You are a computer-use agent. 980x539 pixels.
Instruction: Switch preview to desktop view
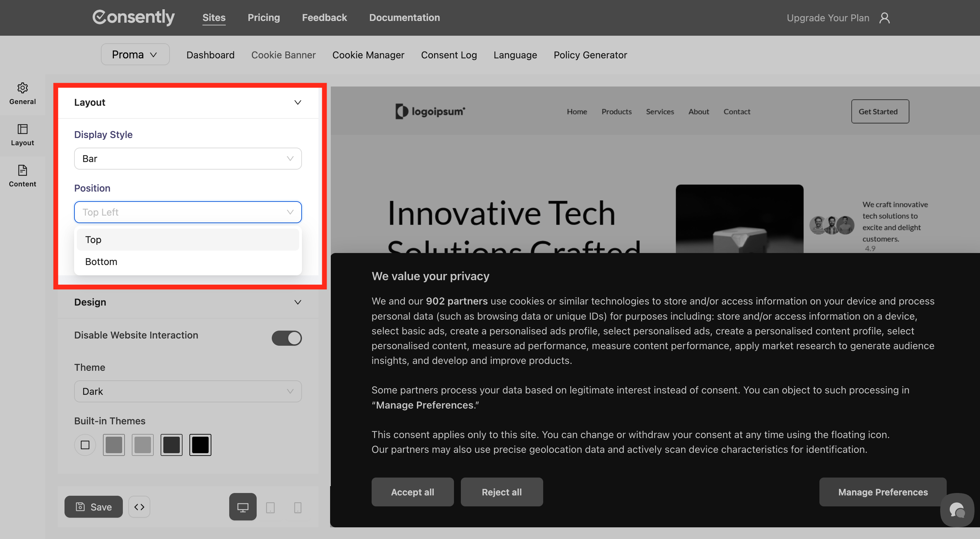tap(243, 507)
